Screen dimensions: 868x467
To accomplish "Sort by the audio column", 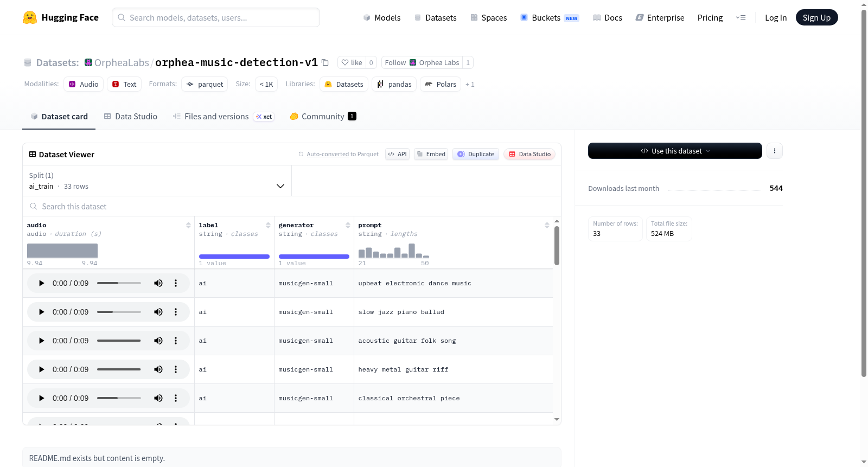I will click(x=188, y=225).
